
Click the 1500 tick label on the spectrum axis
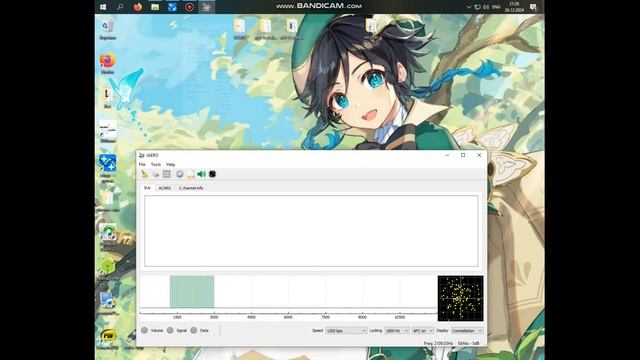point(177,317)
